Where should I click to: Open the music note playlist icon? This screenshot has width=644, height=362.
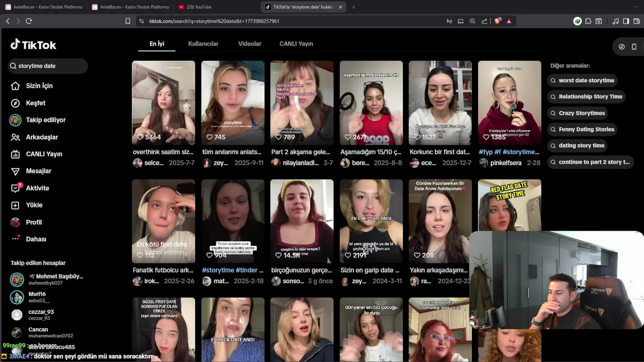[x=615, y=21]
